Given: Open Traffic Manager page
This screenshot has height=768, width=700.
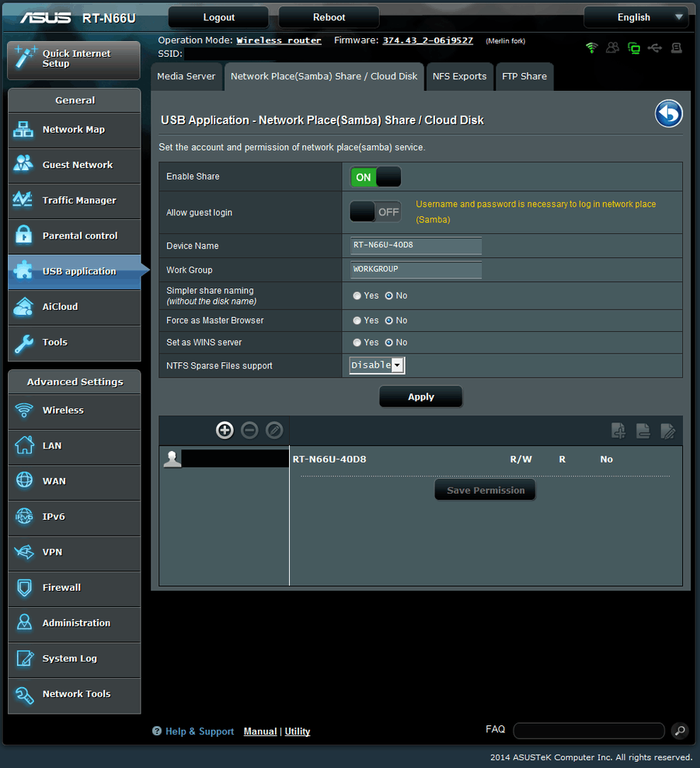Looking at the screenshot, I should 75,201.
